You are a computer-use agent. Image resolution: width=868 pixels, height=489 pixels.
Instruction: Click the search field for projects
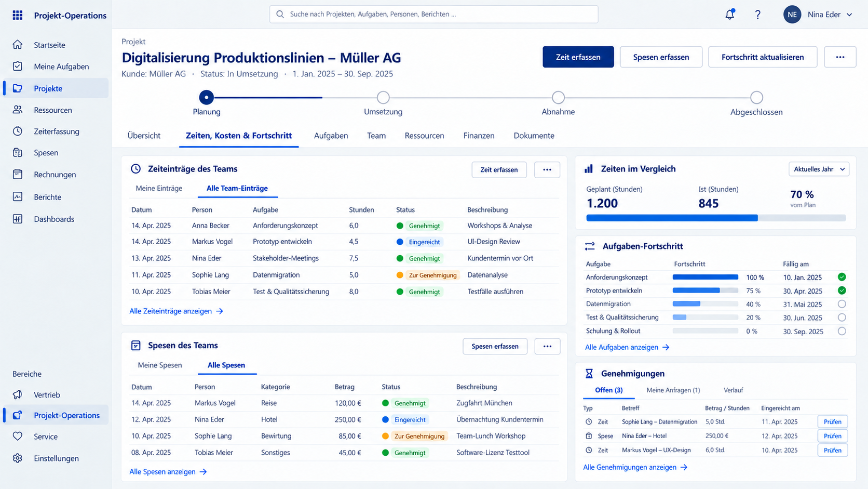(433, 14)
